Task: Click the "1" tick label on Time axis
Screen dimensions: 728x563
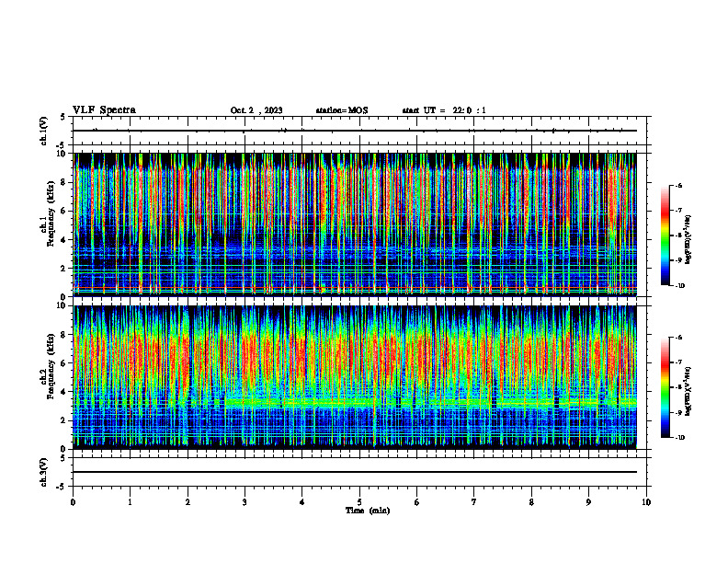Action: click(130, 502)
